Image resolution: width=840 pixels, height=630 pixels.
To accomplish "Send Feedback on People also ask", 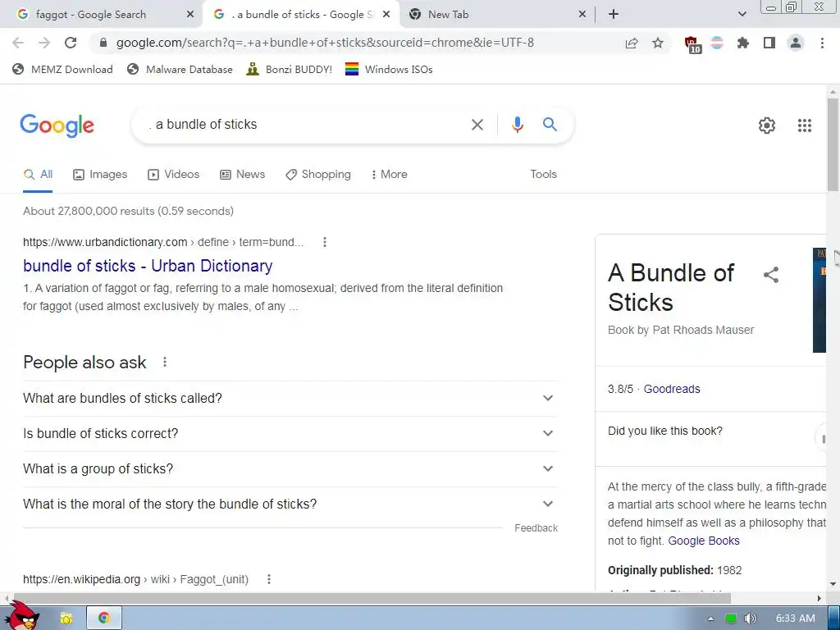I will click(x=536, y=528).
